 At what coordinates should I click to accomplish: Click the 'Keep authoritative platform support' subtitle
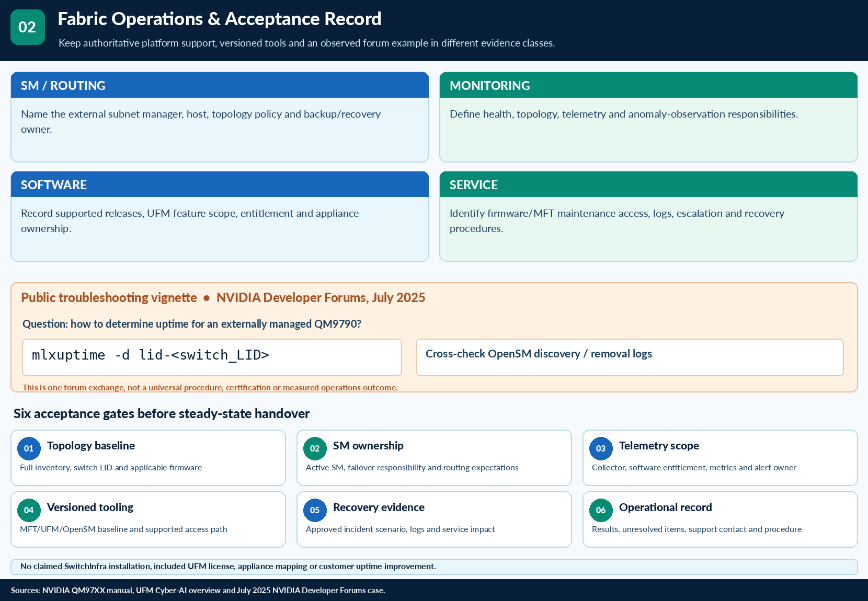coord(306,43)
